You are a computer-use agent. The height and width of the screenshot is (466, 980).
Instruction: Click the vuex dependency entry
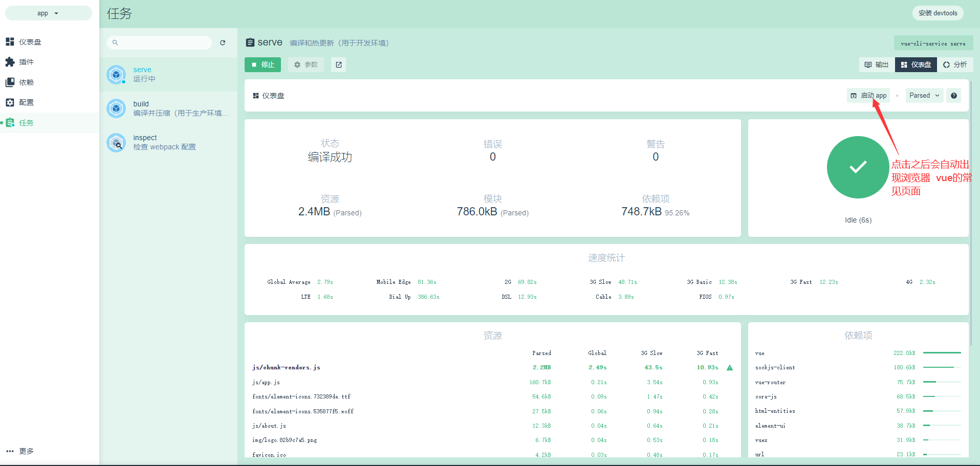click(x=858, y=440)
